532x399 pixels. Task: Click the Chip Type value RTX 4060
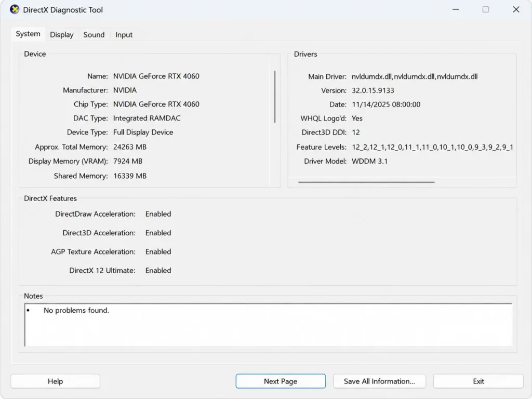(156, 104)
